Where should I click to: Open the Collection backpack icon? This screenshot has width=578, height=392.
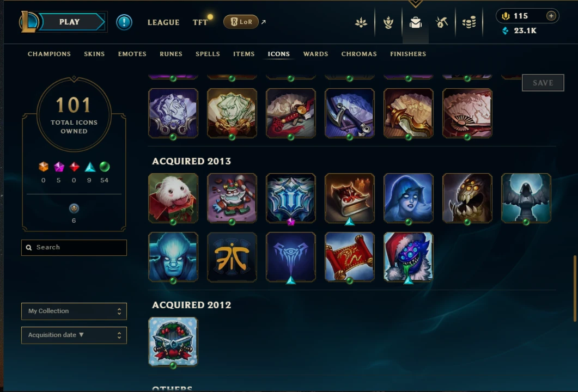(416, 22)
